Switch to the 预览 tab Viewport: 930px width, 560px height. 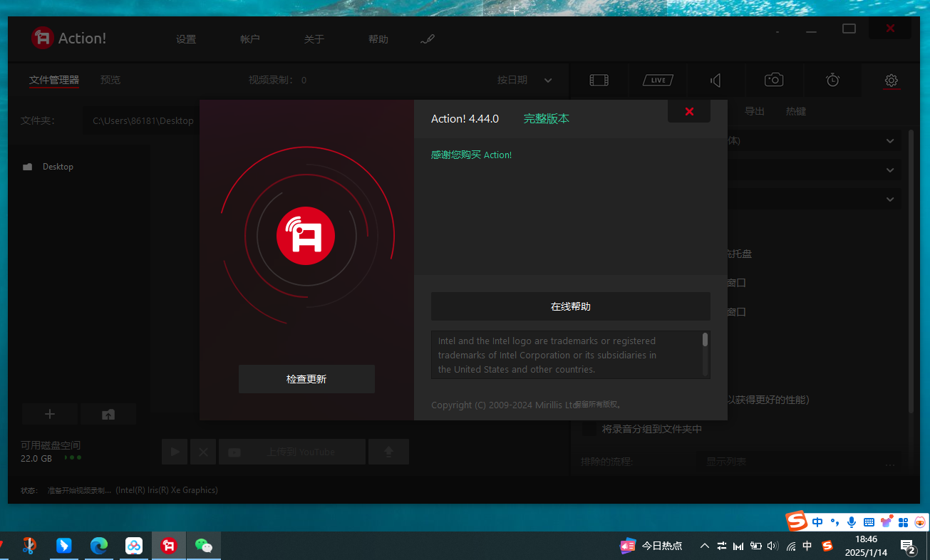110,80
